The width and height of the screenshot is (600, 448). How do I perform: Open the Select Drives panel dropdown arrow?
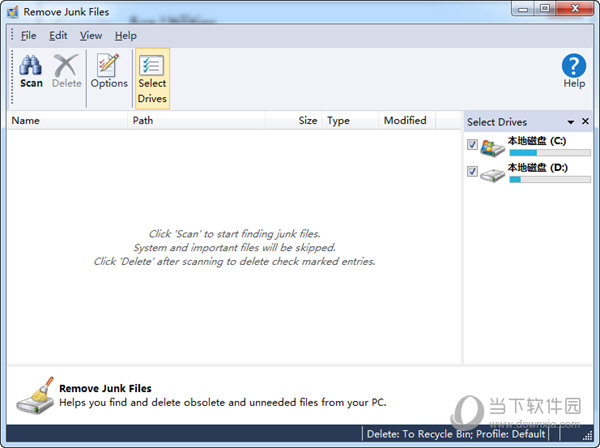571,122
